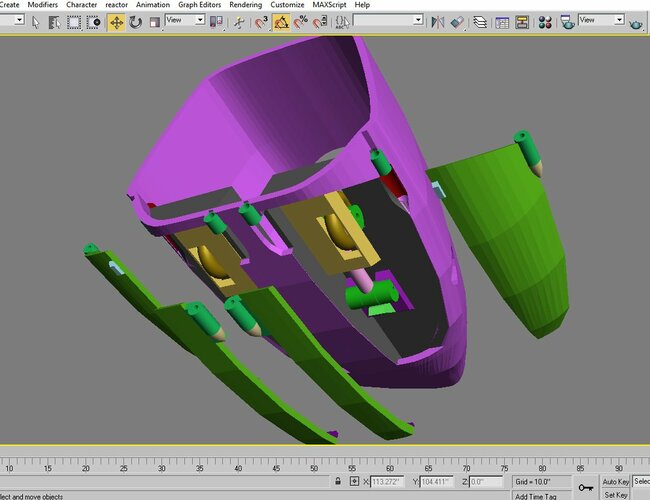Activate the Select and Scale tool
The width and height of the screenshot is (650, 500).
tap(154, 22)
